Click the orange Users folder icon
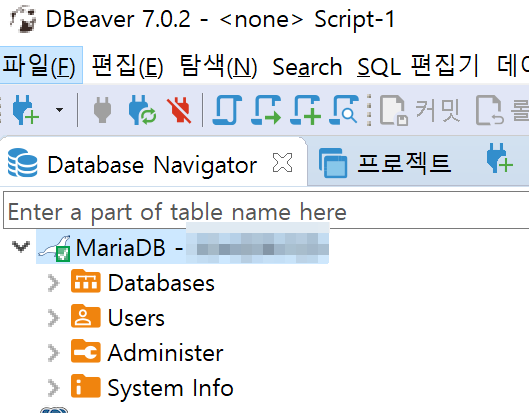 pyautogui.click(x=85, y=316)
